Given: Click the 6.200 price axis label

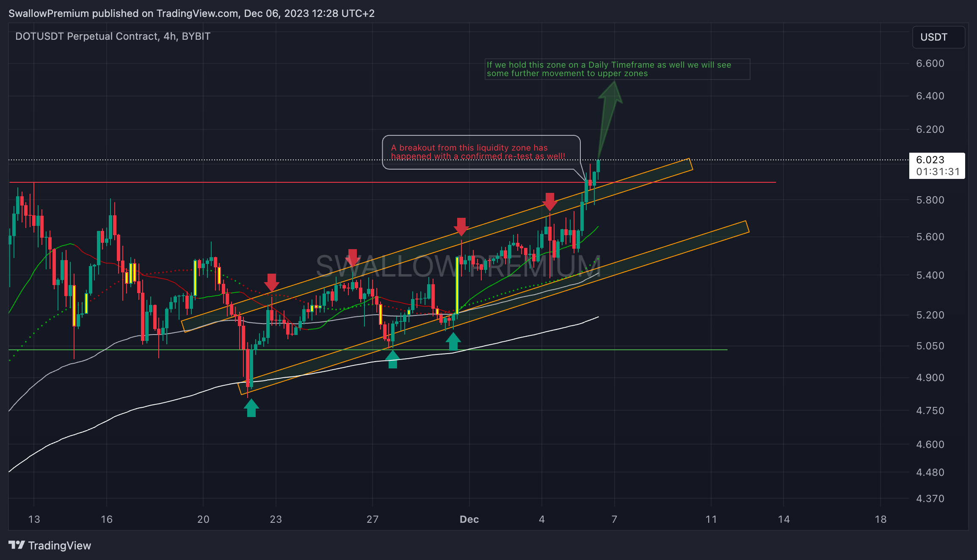Looking at the screenshot, I should coord(930,129).
